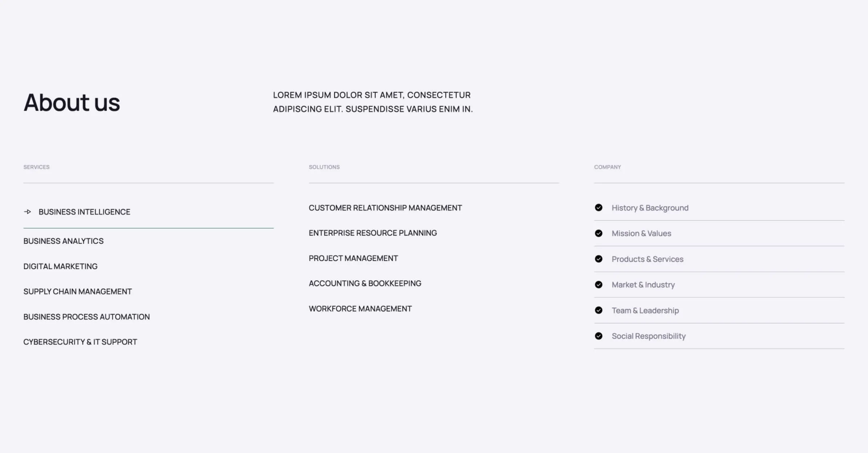Toggle the check mark next to Team & Leadership
Viewport: 868px width, 453px height.
[x=599, y=310]
